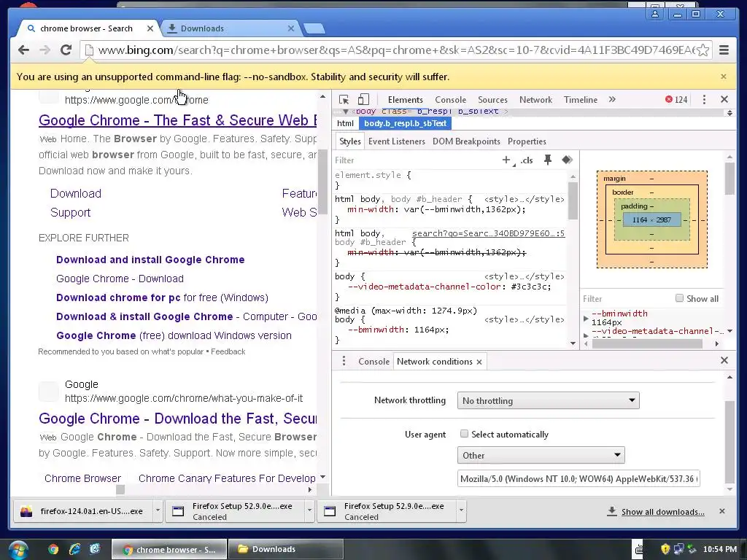Open the Download sitelink under Google Chrome

(76, 193)
